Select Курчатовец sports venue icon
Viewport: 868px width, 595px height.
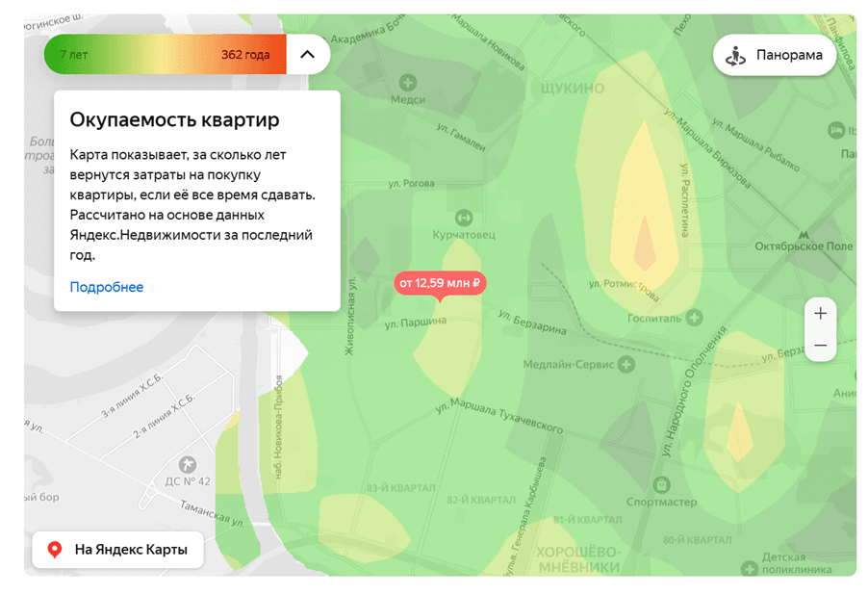[x=464, y=218]
